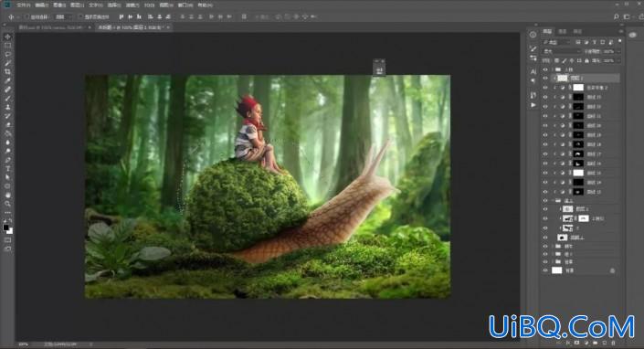Image resolution: width=644 pixels, height=349 pixels.
Task: Select the Lasso tool
Action: click(8, 54)
